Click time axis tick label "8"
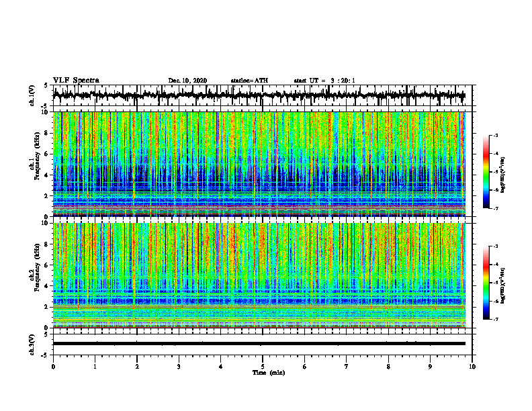The height and width of the screenshot is (411, 532). click(388, 367)
